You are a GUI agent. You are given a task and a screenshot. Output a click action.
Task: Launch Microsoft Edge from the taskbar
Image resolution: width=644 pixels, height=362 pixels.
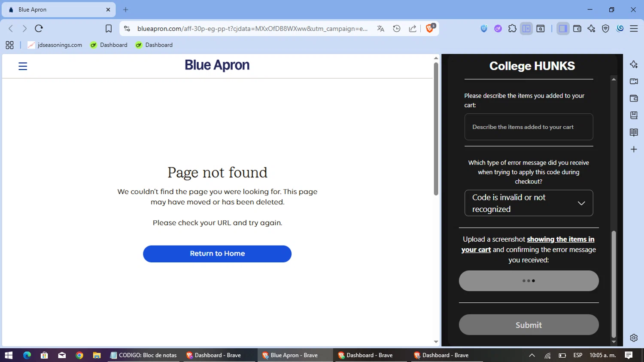[27, 355]
